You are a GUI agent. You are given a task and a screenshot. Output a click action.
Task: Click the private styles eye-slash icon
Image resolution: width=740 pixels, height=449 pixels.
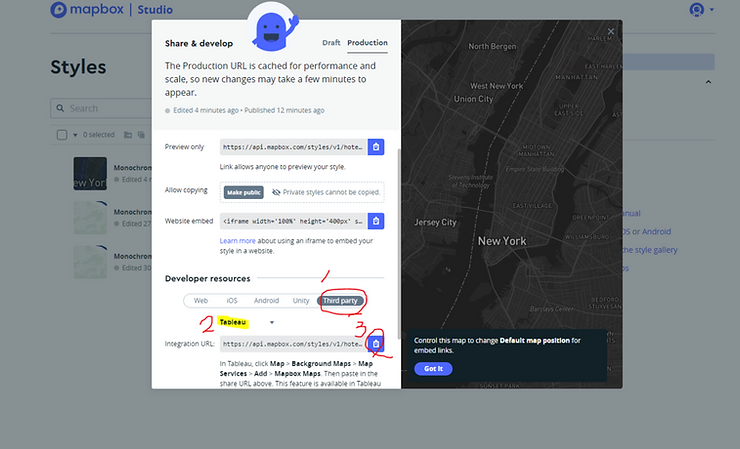276,192
